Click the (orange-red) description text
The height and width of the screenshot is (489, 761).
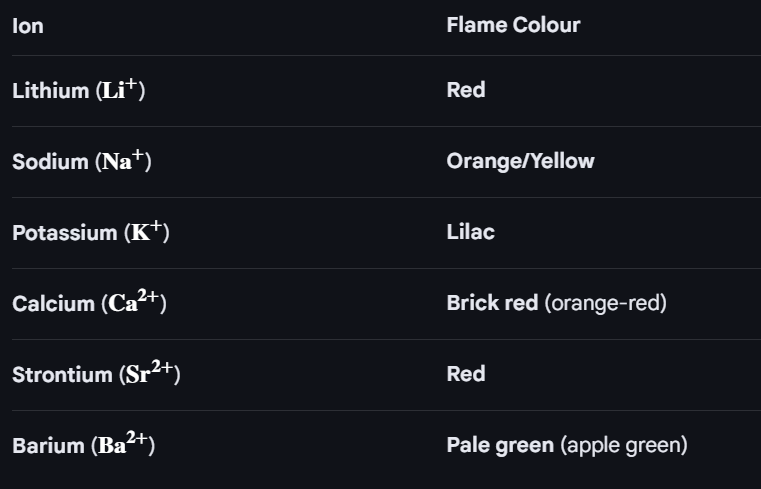pyautogui.click(x=606, y=303)
